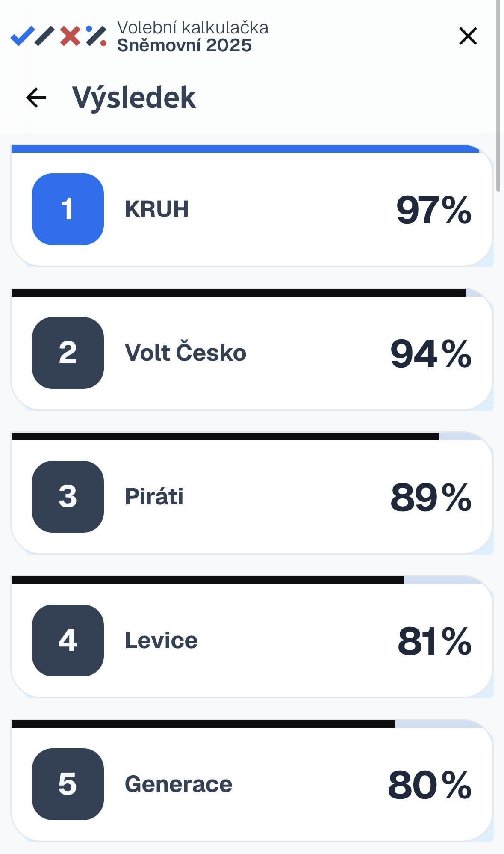Select the rank 5 badge

(68, 784)
